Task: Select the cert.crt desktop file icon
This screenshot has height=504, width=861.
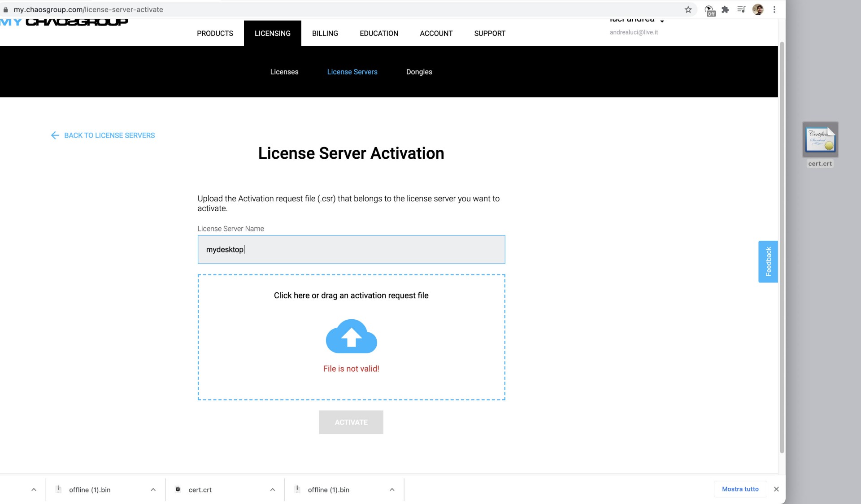Action: (820, 140)
